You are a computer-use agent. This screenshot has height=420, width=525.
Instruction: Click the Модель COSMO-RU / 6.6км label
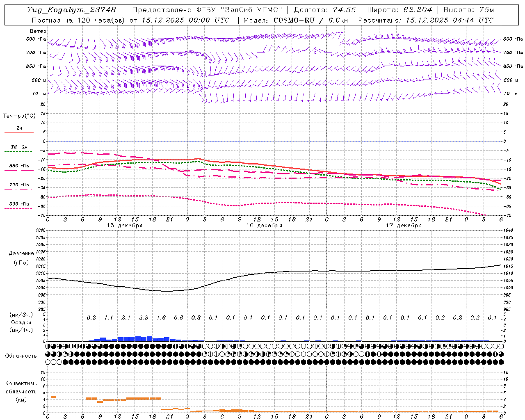[296, 20]
